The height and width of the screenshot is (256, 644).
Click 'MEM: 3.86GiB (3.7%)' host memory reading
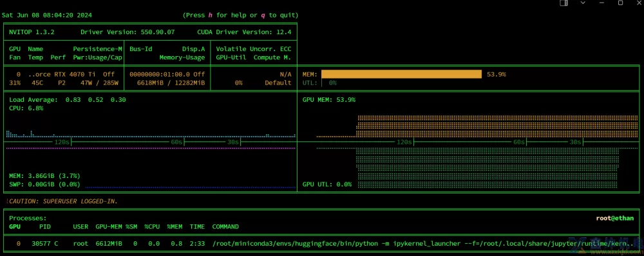point(45,176)
